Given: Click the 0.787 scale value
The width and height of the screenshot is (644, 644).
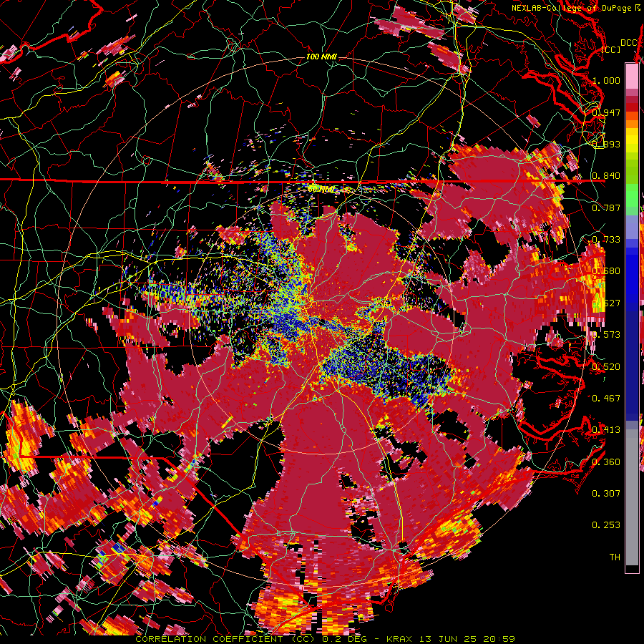Looking at the screenshot, I should [606, 208].
